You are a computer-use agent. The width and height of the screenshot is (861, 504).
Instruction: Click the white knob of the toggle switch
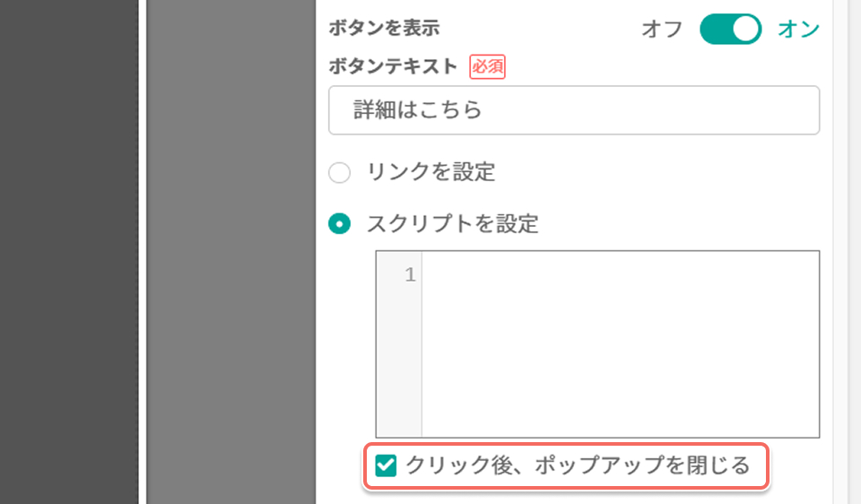point(745,29)
